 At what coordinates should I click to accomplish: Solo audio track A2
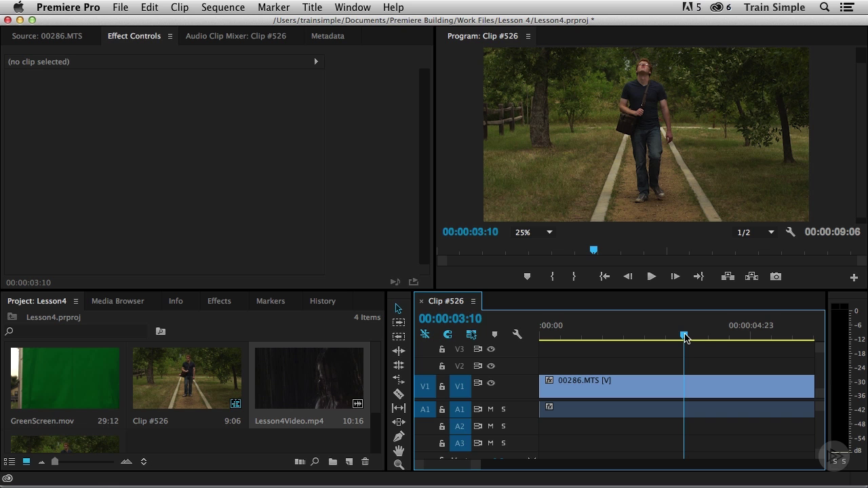(503, 426)
